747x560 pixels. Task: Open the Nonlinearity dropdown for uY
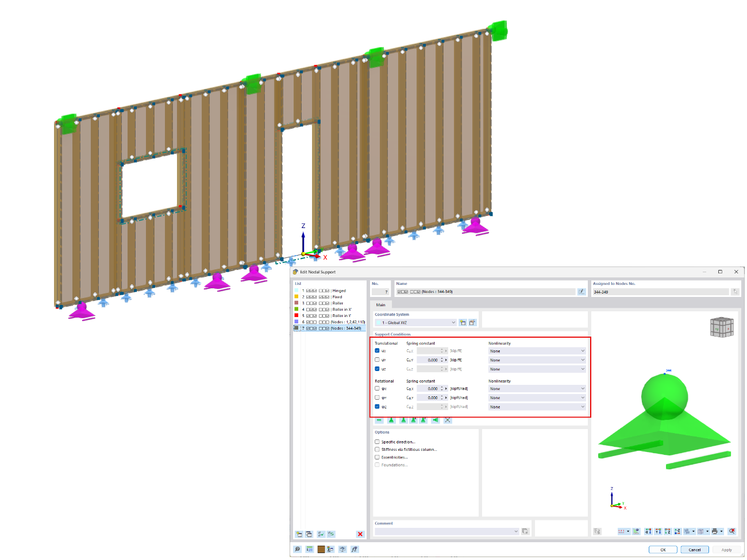pos(582,360)
